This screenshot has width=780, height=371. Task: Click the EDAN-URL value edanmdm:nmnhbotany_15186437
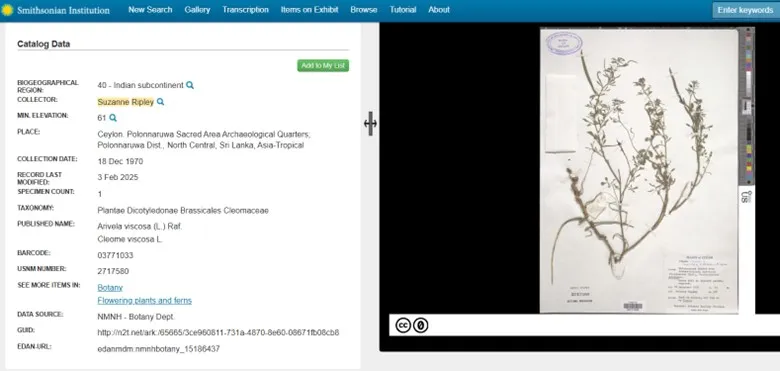(159, 349)
